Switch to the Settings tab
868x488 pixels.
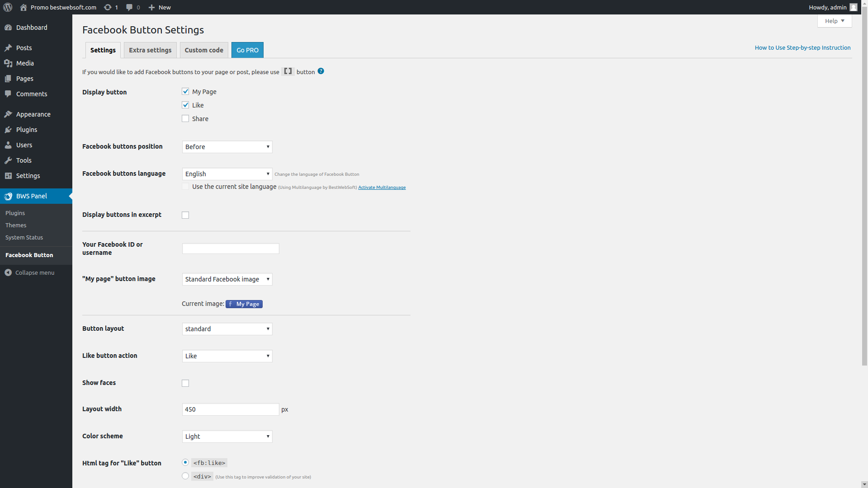click(x=103, y=50)
